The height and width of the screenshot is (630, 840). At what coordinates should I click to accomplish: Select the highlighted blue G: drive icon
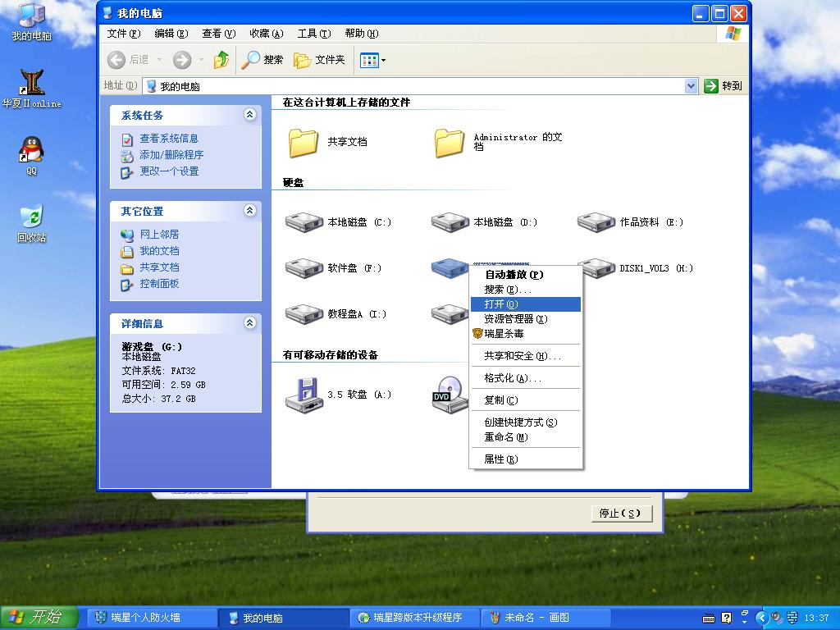click(450, 268)
